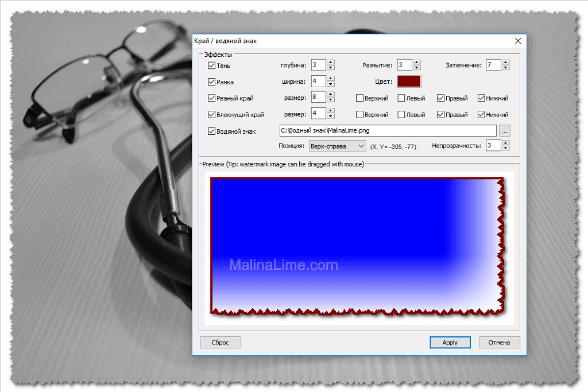Click the browse button for watermark file
Screen dimensions: 588x392
[504, 131]
